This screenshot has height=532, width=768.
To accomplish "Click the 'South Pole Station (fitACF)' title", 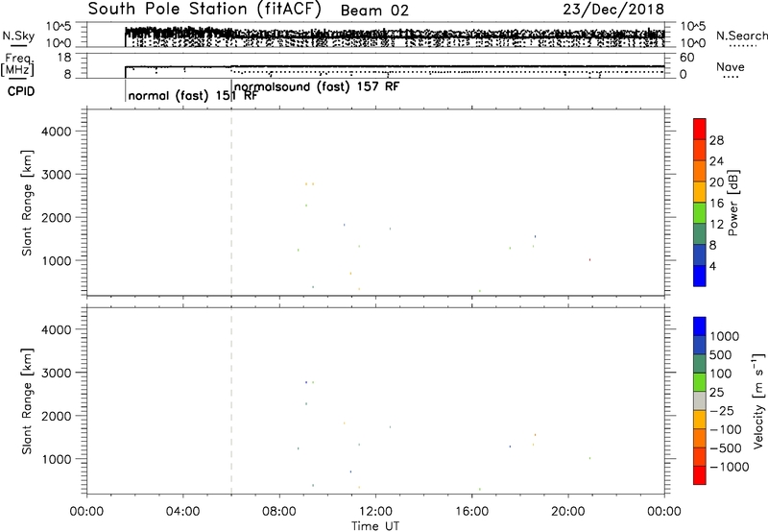I will [x=204, y=10].
